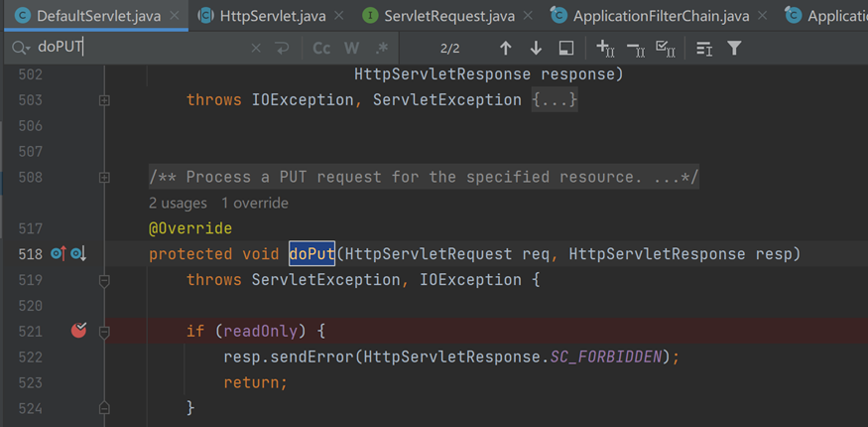
Task: Collapse if block fold at line 521
Action: [x=103, y=333]
